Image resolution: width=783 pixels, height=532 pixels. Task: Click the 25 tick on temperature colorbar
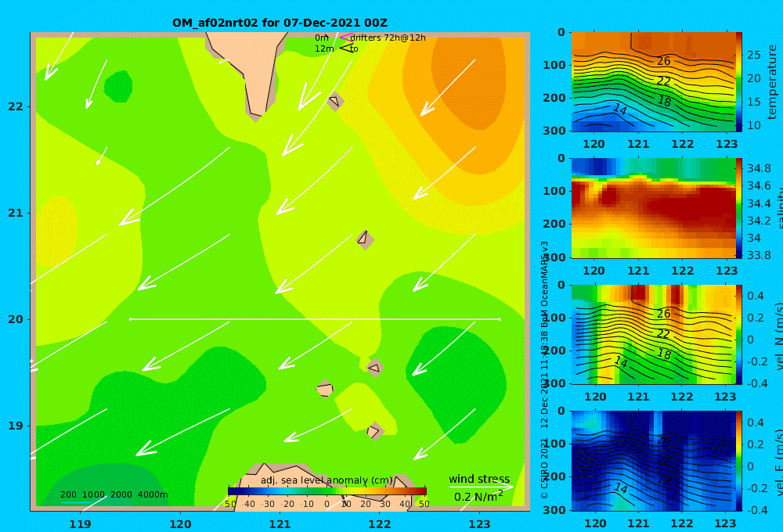[x=753, y=55]
